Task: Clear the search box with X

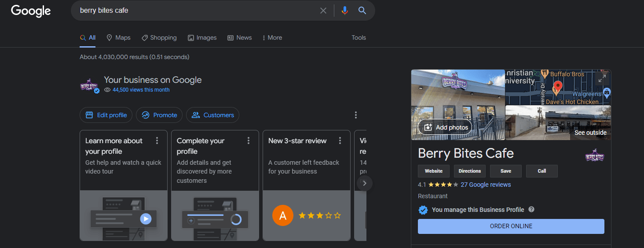Action: [323, 11]
